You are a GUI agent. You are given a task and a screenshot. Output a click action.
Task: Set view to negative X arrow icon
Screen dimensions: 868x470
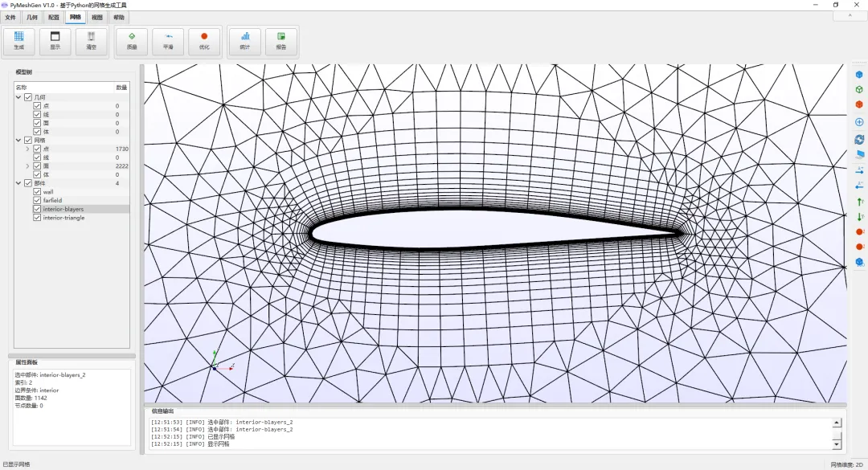pos(859,185)
